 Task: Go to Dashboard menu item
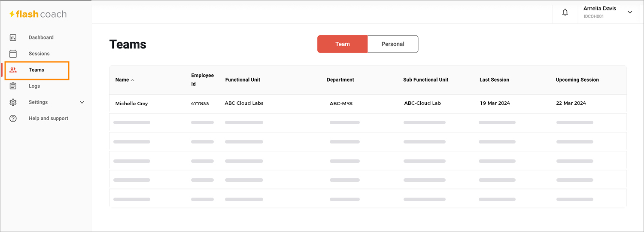[x=41, y=37]
